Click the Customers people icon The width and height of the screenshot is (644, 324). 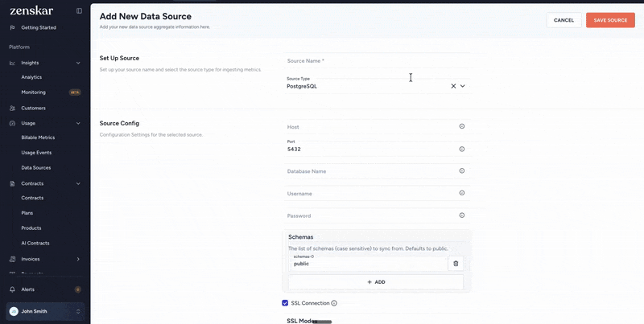(12, 109)
